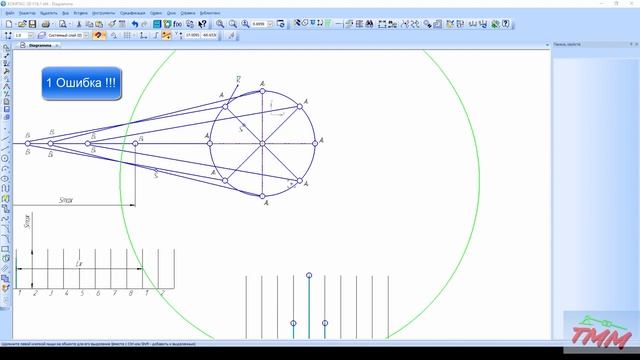Click the Zoom in magnifier icon
Screen dimensions: 640x360
[245, 24]
